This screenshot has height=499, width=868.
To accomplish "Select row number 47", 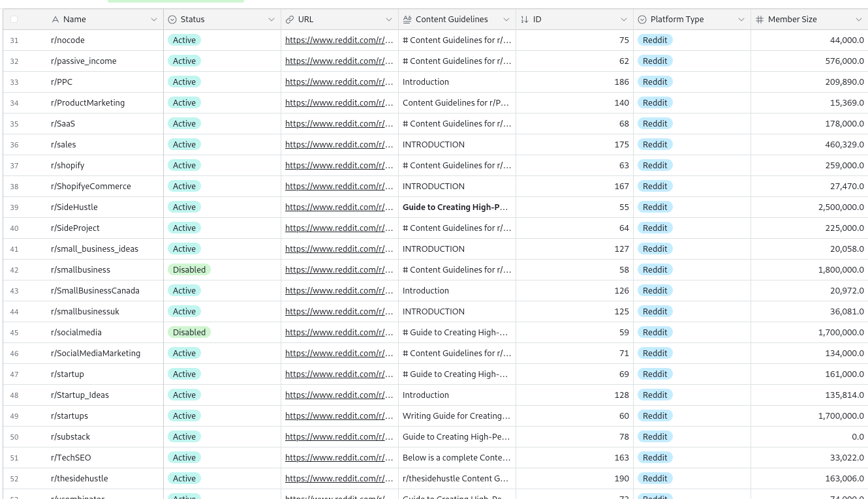I will pyautogui.click(x=14, y=374).
